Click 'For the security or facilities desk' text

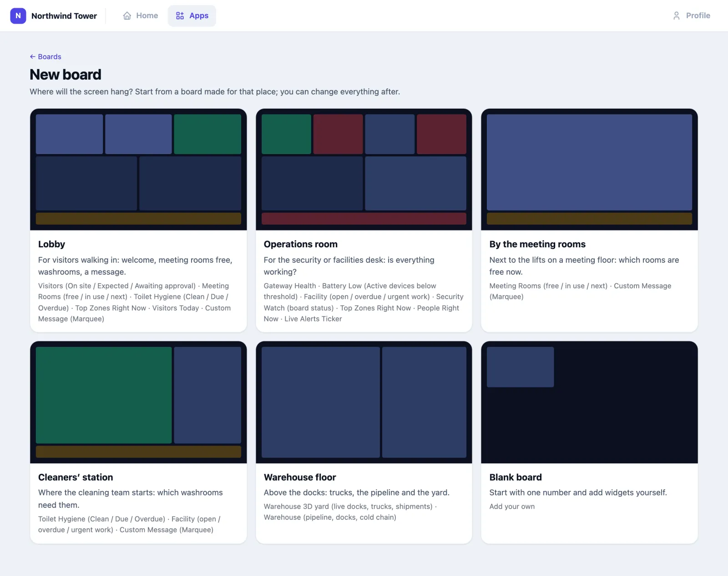click(x=349, y=266)
